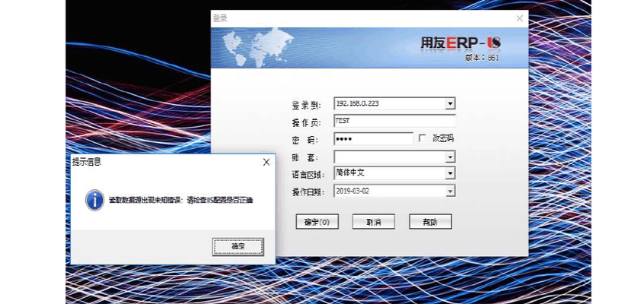Viewport: 644px width, 304px height.
Task: Open help with the 帮助 button
Action: pyautogui.click(x=430, y=221)
